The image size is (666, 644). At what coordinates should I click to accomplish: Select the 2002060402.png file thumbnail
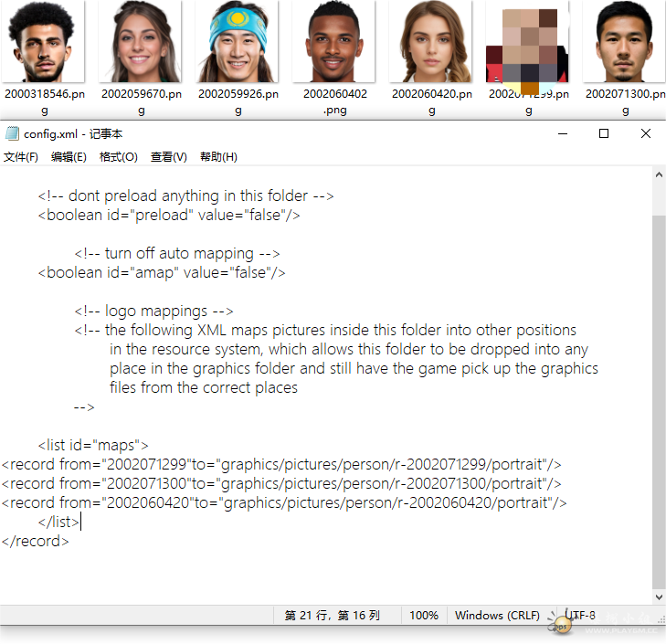click(334, 42)
